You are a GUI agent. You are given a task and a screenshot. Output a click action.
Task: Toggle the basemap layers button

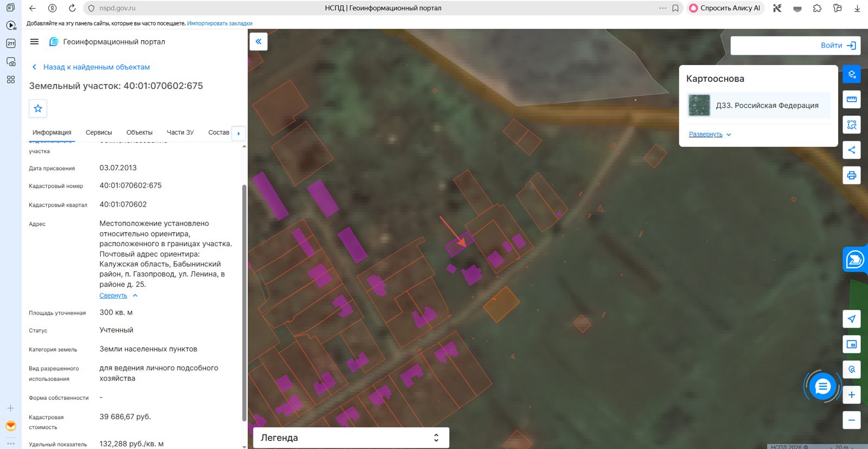coord(852,74)
